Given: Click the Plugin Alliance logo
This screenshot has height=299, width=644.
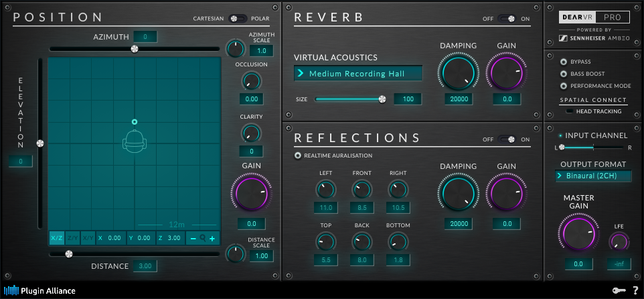Looking at the screenshot, I should [x=40, y=290].
